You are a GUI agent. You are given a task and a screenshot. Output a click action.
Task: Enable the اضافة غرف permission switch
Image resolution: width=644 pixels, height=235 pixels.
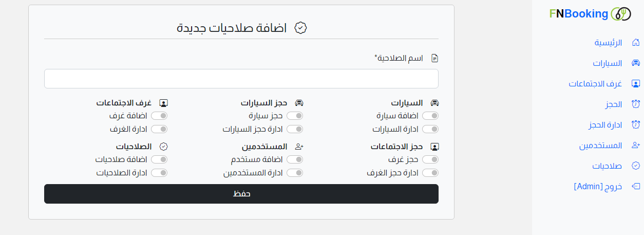(x=159, y=116)
